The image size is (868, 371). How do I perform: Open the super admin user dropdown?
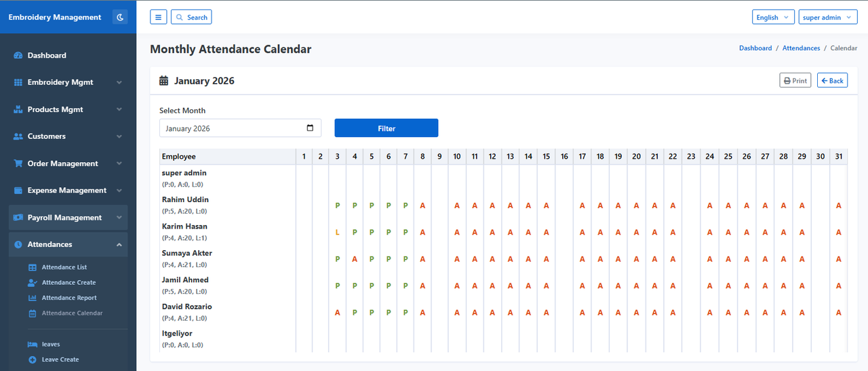coord(828,17)
